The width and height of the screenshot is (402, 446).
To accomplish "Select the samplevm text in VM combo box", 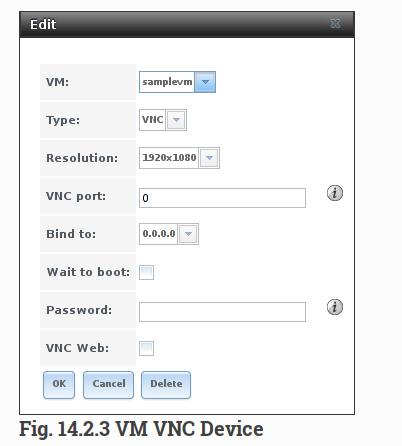I will [x=167, y=82].
